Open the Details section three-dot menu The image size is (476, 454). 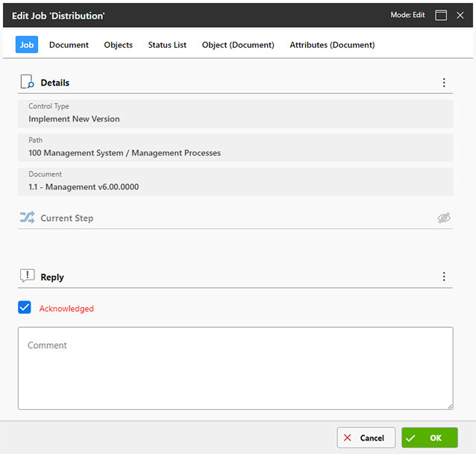point(444,83)
